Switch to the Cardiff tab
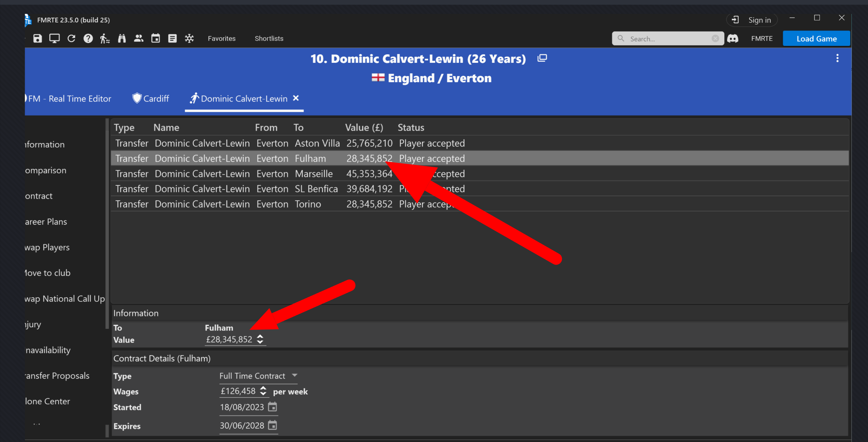The width and height of the screenshot is (868, 442). 151,99
